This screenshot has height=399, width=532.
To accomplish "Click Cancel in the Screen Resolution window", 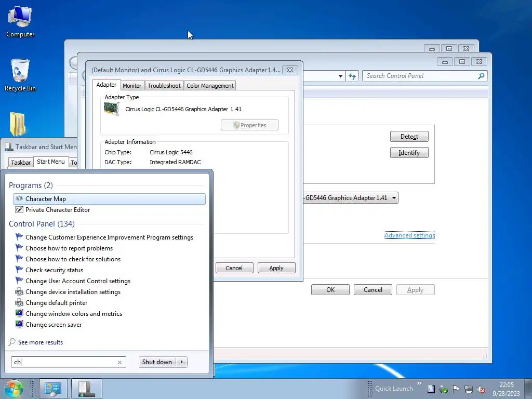I will click(373, 290).
